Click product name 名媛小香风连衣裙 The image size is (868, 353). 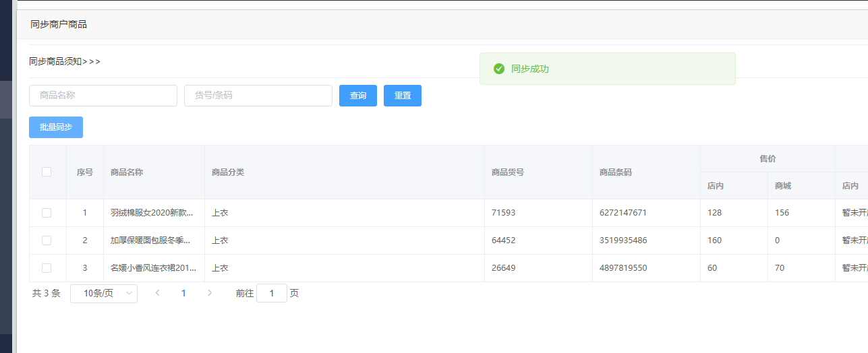tap(154, 268)
